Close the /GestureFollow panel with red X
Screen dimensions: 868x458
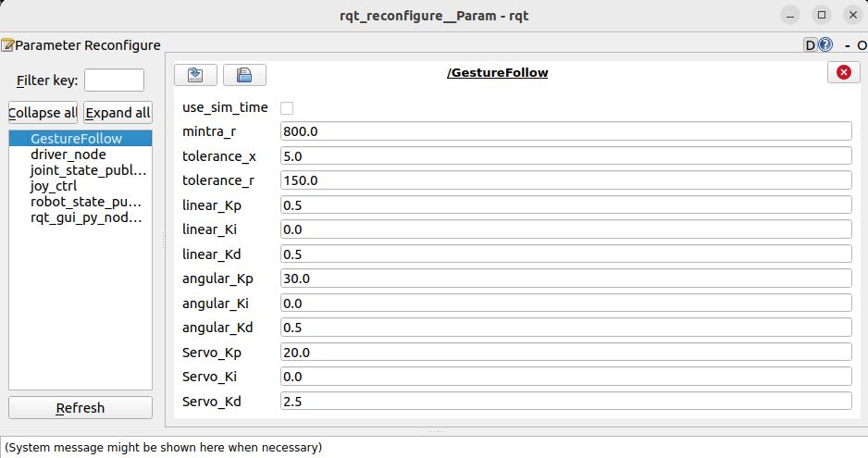click(844, 72)
